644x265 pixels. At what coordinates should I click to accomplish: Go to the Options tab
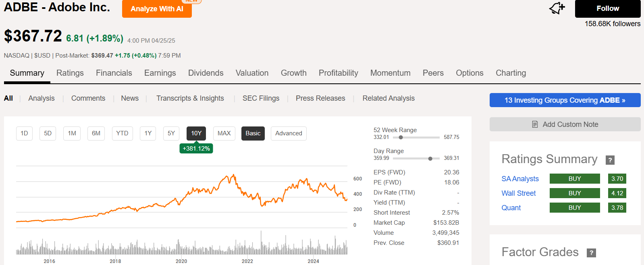point(469,73)
